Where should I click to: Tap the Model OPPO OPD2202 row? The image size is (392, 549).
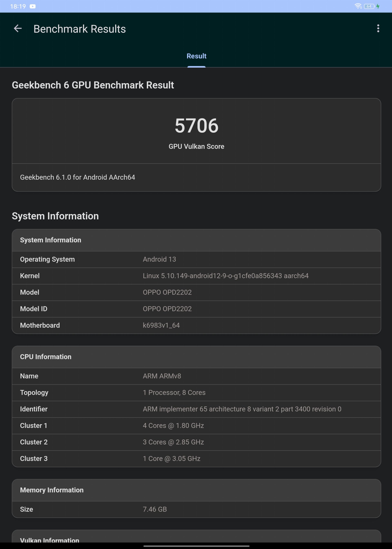coord(196,292)
